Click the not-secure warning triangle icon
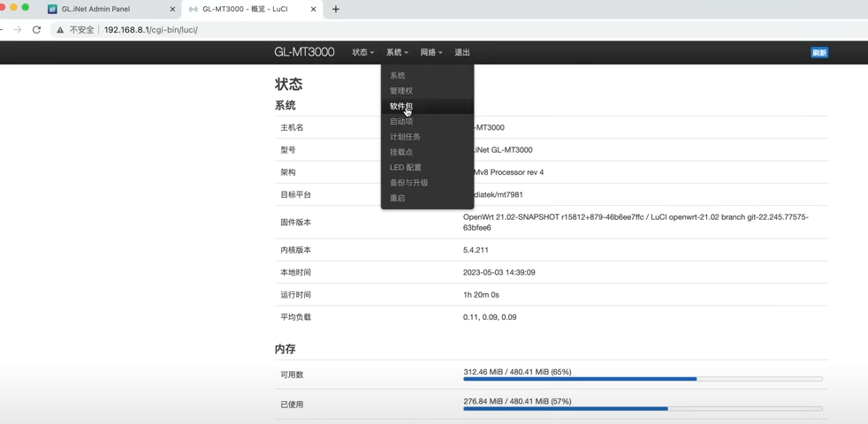 pyautogui.click(x=60, y=30)
